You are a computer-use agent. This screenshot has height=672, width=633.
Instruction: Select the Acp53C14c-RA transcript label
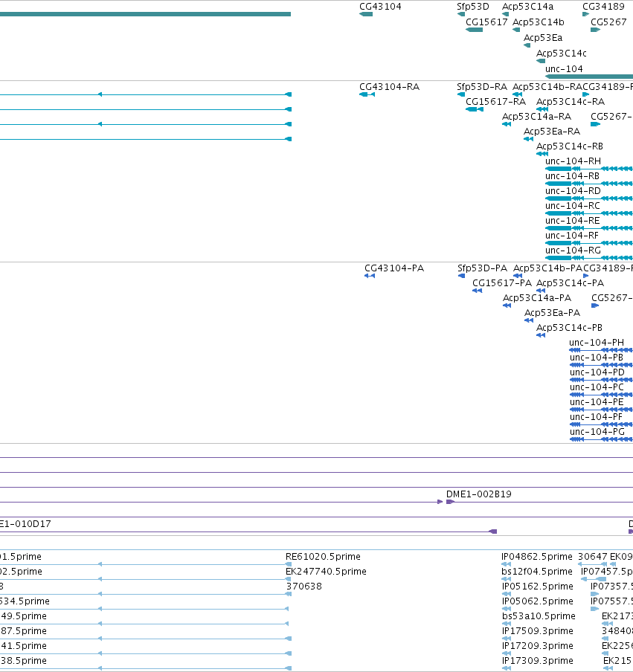(x=570, y=102)
